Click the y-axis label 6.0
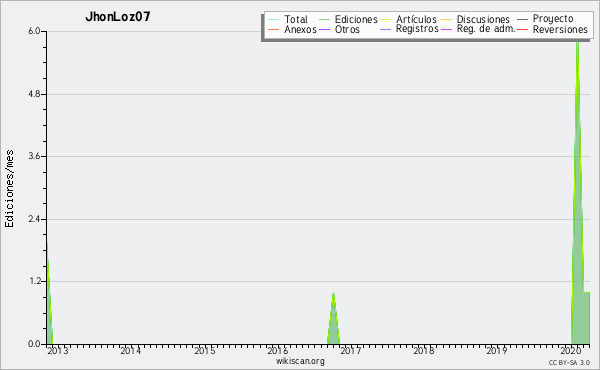Screen dimensions: 600x370 coord(34,31)
